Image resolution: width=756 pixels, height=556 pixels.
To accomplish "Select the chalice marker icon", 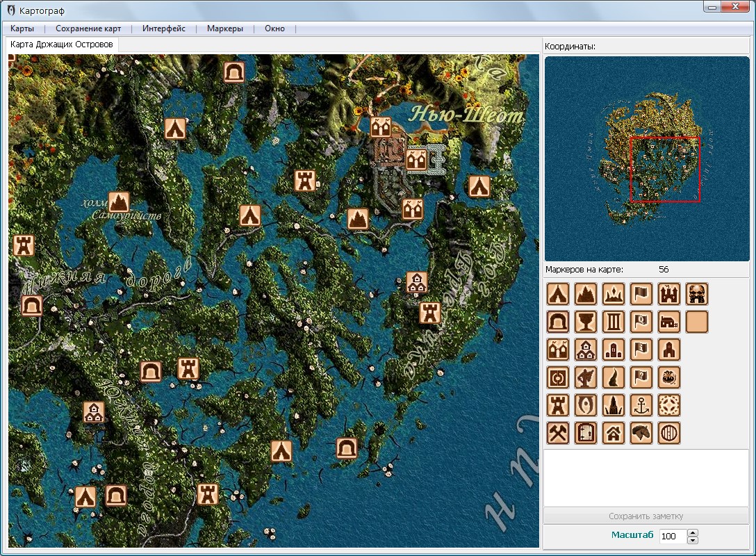I will point(586,322).
